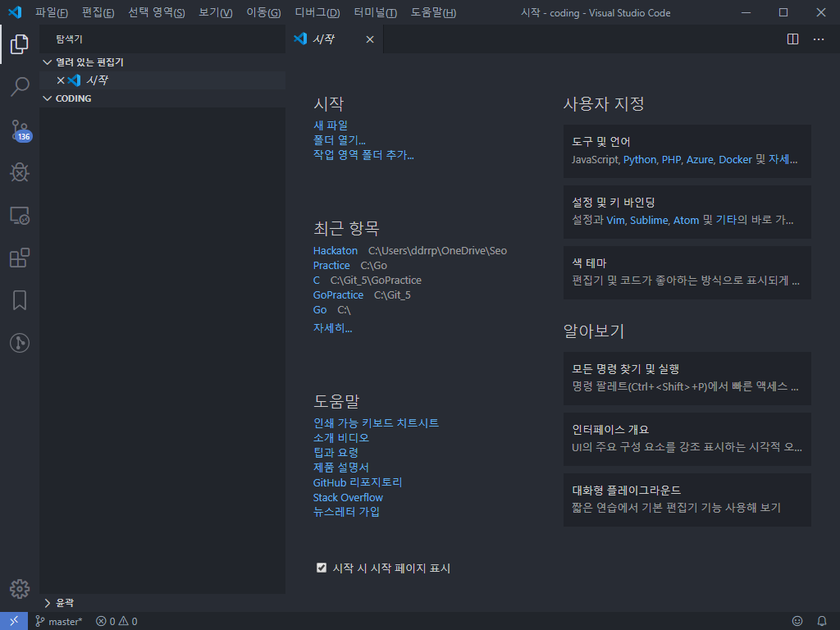Click 작업 영역 폴더 추가... link
Viewport: 840px width, 630px height.
click(x=363, y=155)
